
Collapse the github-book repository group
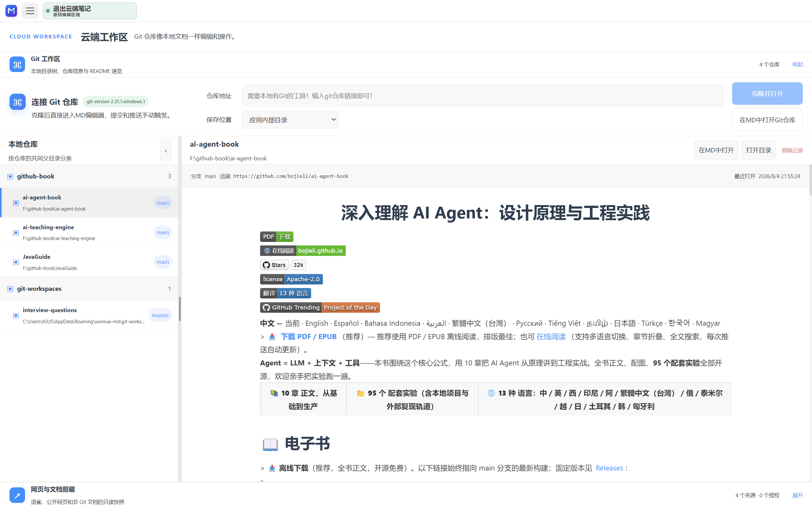pos(89,176)
